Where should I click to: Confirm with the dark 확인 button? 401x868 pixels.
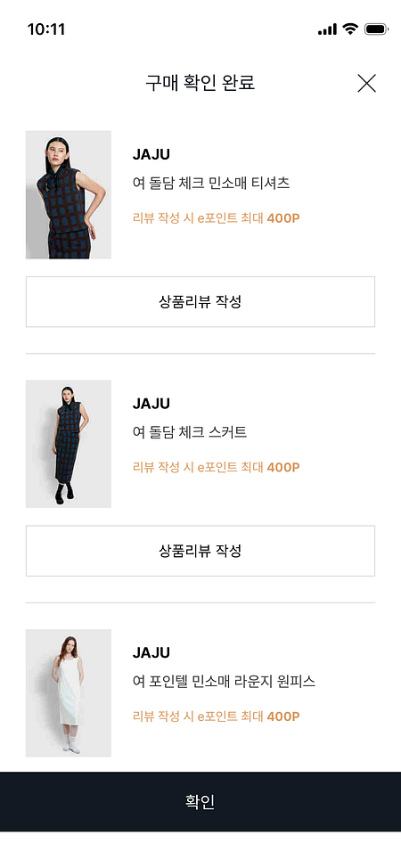tap(200, 801)
